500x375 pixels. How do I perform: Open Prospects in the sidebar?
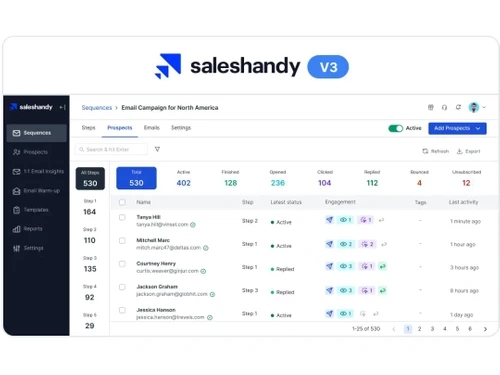pyautogui.click(x=30, y=152)
